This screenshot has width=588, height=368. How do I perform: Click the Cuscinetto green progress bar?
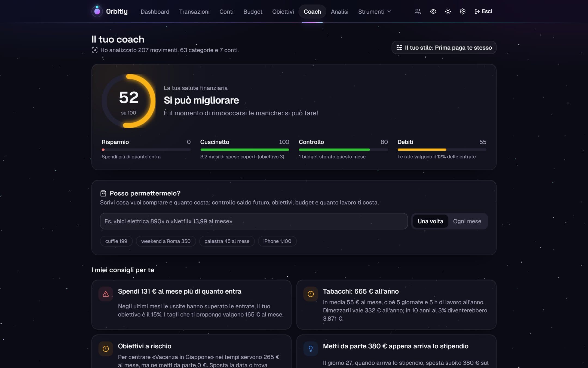245,150
